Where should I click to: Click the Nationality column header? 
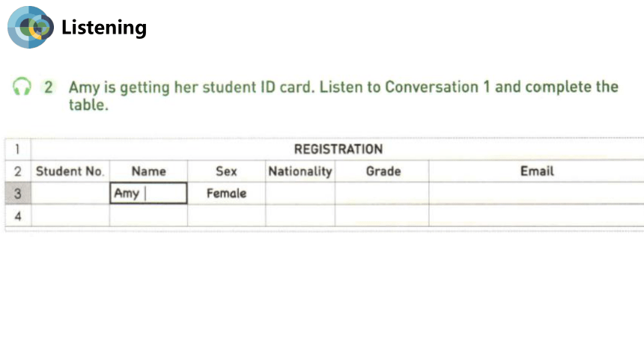point(300,171)
